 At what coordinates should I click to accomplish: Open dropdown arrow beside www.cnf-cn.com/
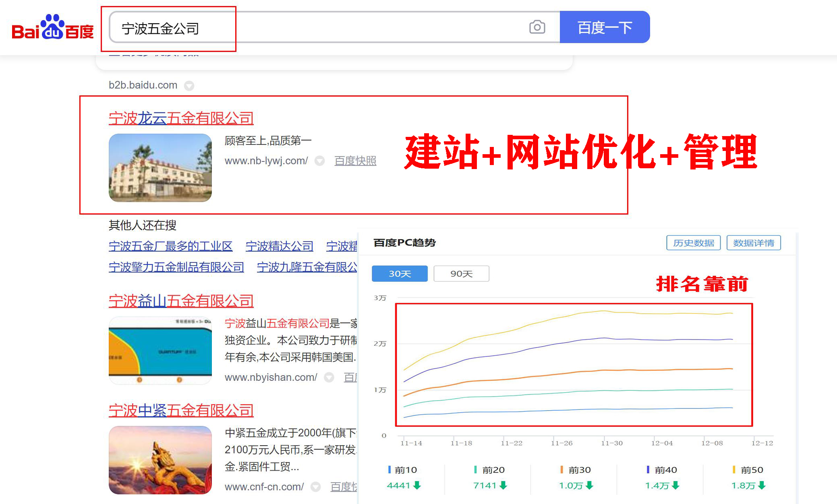316,487
